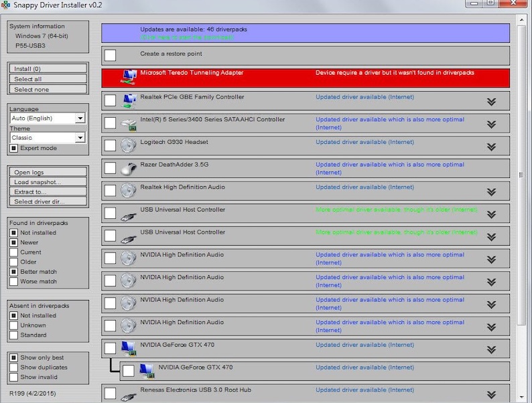Viewport: 532px width, 403px height.
Task: Click the Load snapshot button
Action: pos(48,182)
